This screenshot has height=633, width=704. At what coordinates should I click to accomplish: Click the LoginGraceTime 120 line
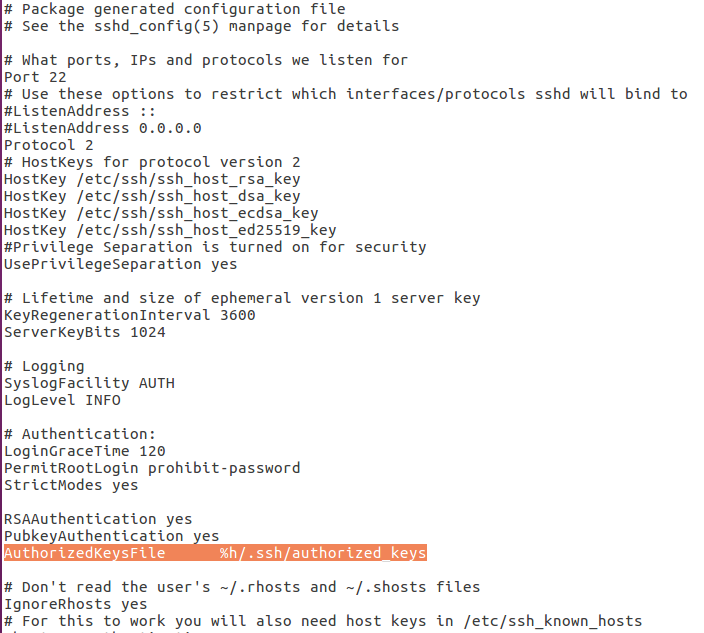pyautogui.click(x=84, y=451)
